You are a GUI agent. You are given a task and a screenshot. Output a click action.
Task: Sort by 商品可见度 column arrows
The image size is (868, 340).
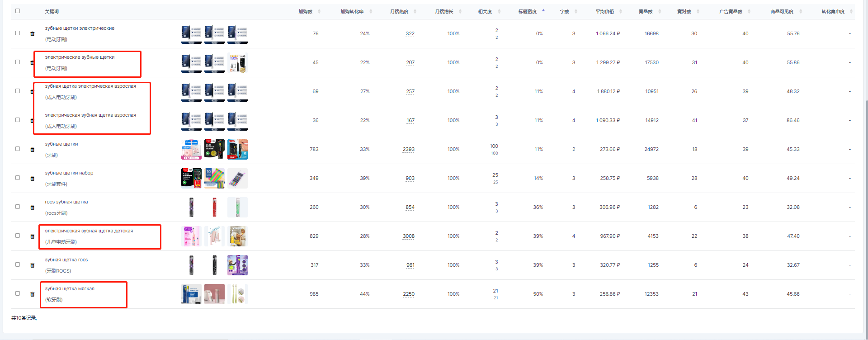(801, 11)
